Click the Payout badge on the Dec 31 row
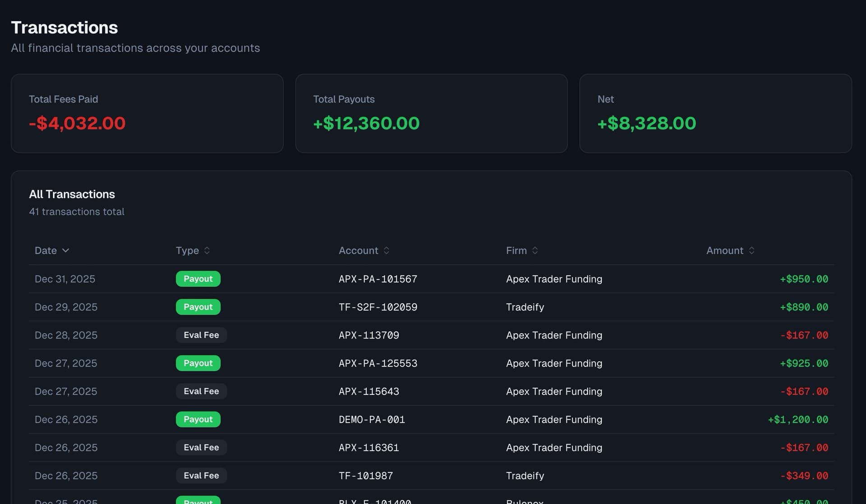 click(x=198, y=279)
